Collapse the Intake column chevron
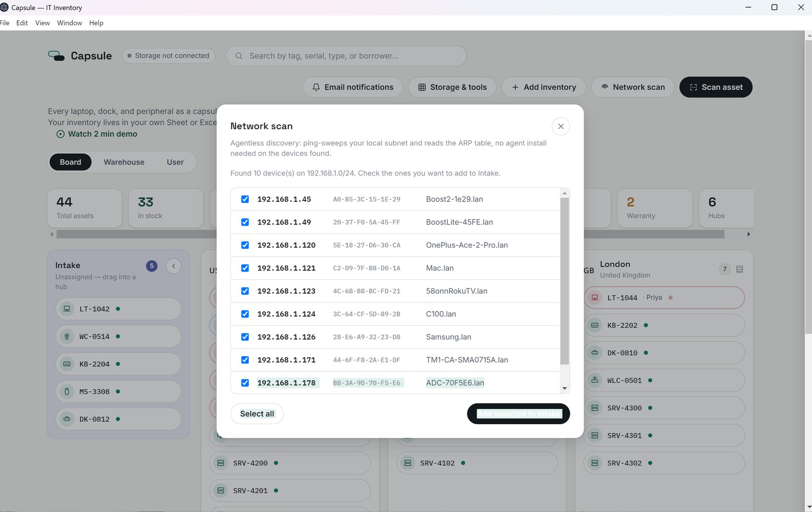Screen dimensions: 812x512 click(174, 266)
